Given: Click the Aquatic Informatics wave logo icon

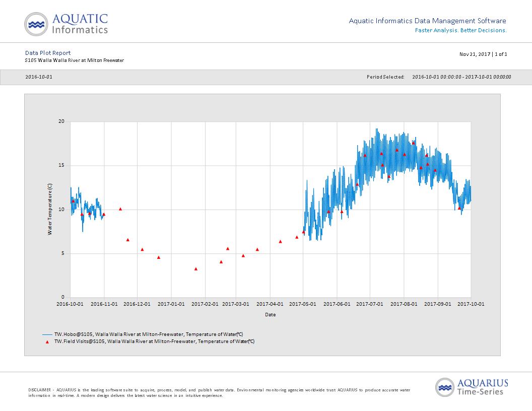Looking at the screenshot, I should point(36,24).
